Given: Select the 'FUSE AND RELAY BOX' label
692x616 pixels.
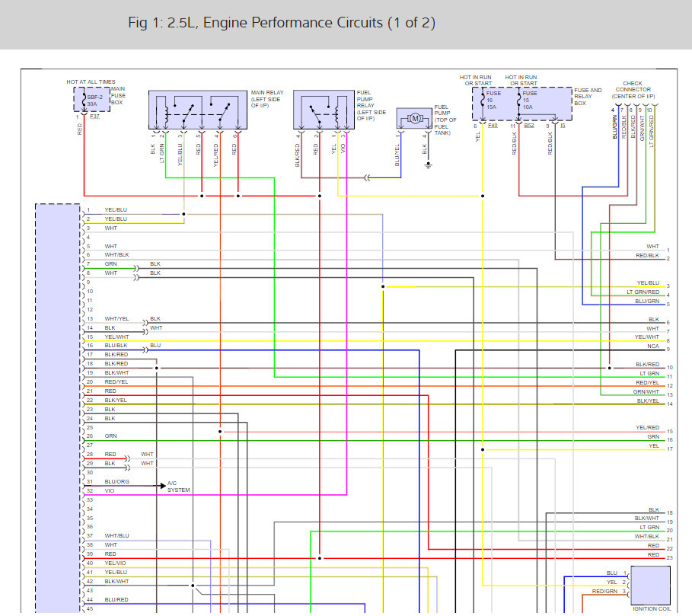Looking at the screenshot, I should pos(588,94).
